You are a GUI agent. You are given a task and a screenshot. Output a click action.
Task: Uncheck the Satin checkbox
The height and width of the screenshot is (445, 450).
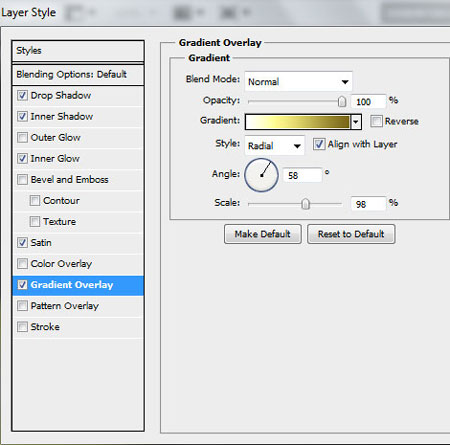[22, 243]
